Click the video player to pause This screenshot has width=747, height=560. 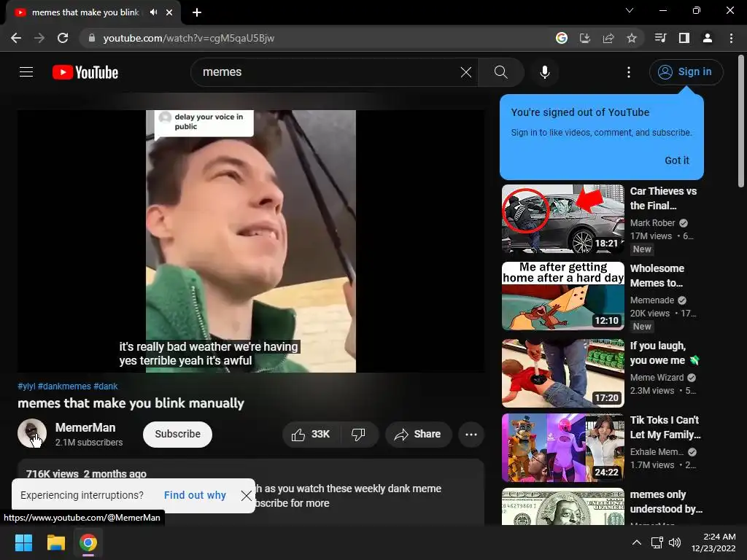pyautogui.click(x=251, y=241)
